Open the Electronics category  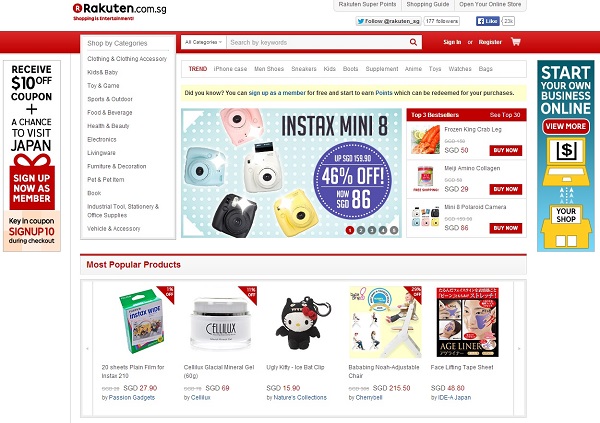(x=101, y=139)
